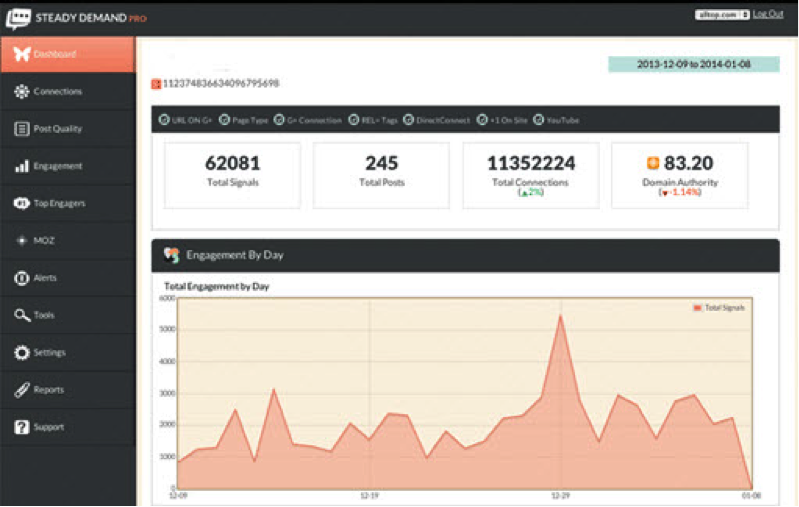Click the 11352224 Total Connections card
The height and width of the screenshot is (507, 799).
(530, 175)
